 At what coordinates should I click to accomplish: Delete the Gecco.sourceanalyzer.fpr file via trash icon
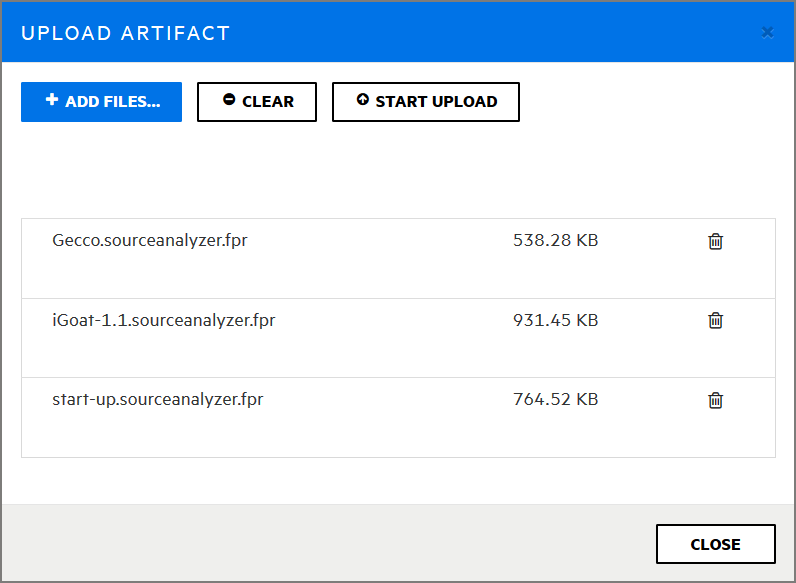715,241
